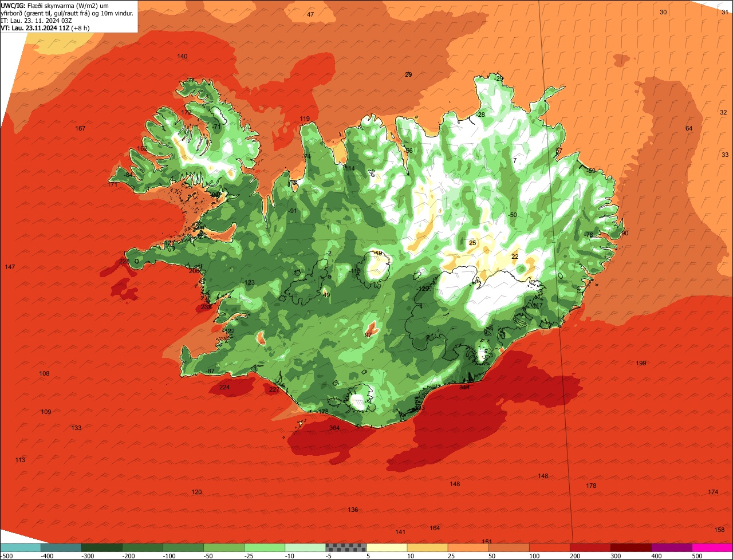Click the map value 158 in the bottom-right corner
This screenshot has width=733, height=560.
pyautogui.click(x=720, y=530)
